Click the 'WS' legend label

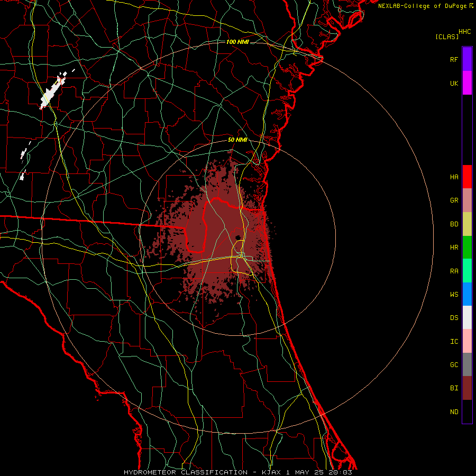(454, 294)
